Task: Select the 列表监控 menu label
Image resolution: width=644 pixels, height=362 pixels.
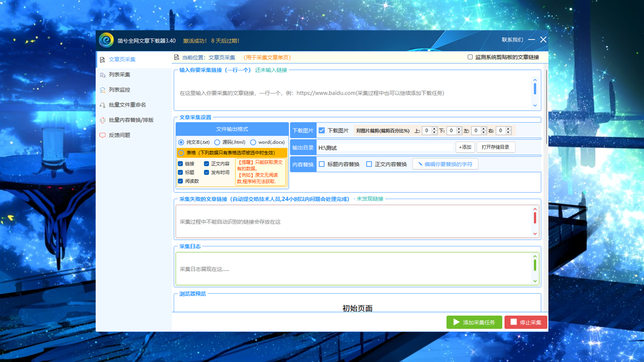Action: point(119,89)
